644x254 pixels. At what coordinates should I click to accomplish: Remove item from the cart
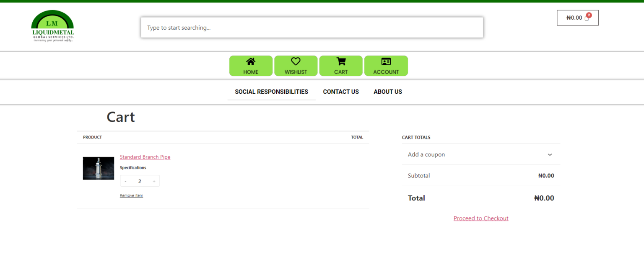pyautogui.click(x=131, y=195)
